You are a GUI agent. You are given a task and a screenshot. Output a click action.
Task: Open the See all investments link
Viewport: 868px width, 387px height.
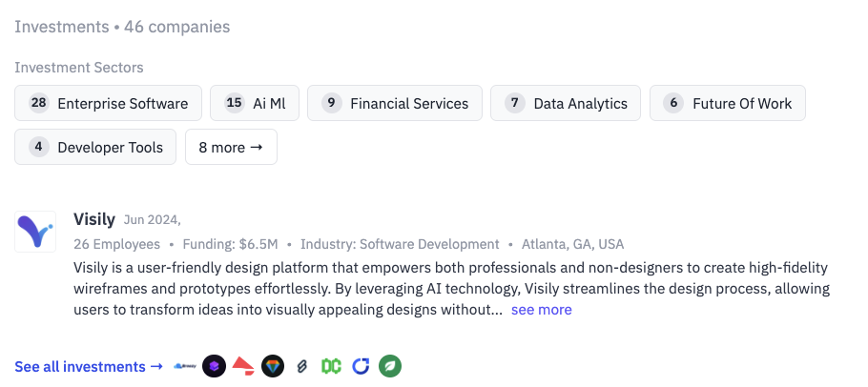[89, 367]
